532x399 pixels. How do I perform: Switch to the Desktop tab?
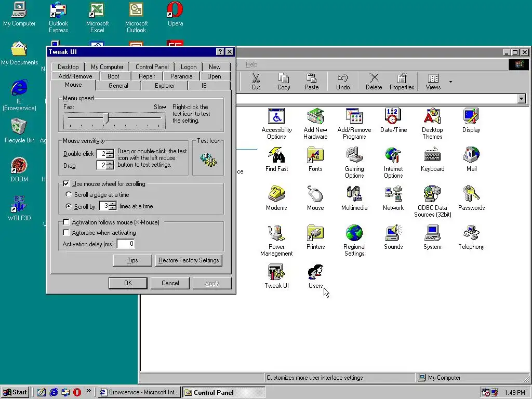tap(68, 67)
